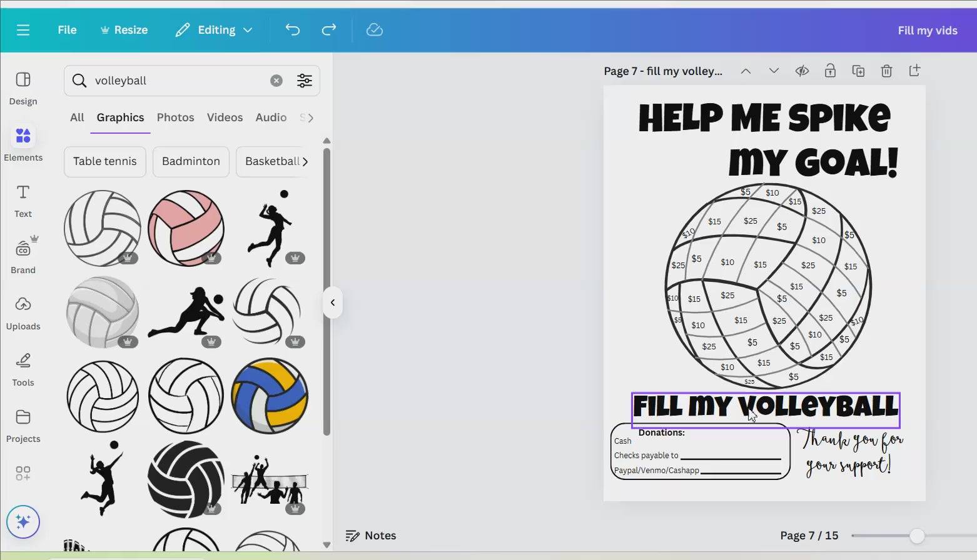Duplicate page 7 with the duplicate icon

point(858,71)
